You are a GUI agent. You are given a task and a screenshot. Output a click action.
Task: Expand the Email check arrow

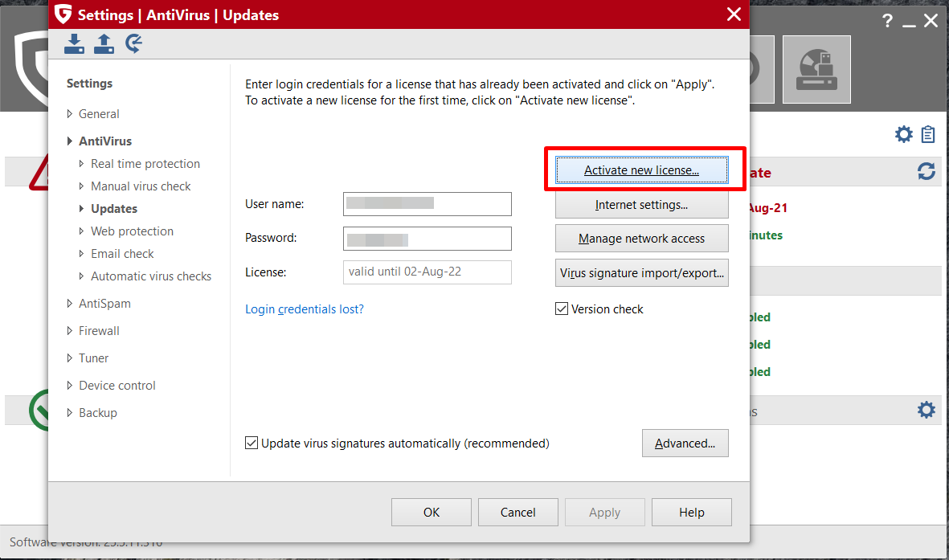pos(82,253)
